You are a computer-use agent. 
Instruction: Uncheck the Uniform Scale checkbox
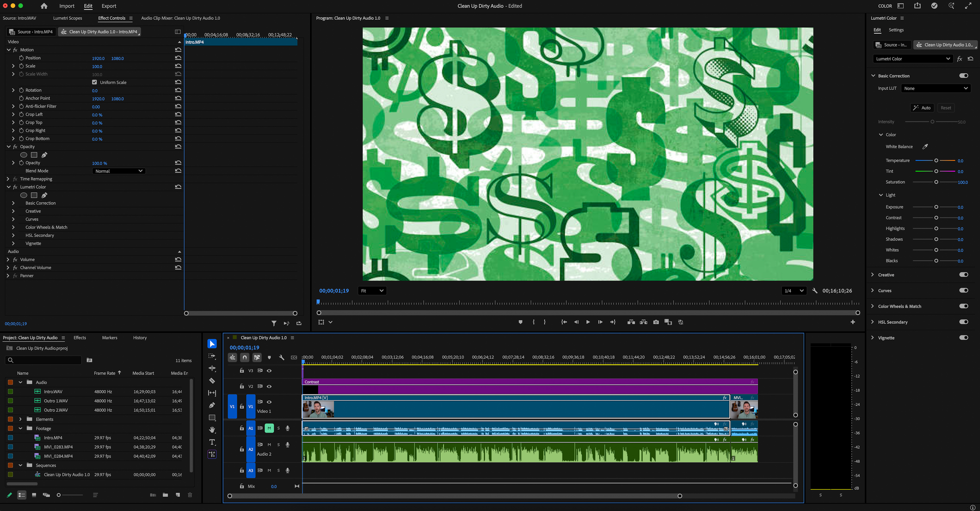click(94, 82)
